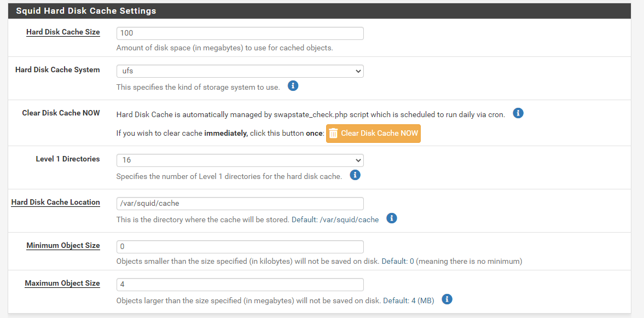Click 'Default: /var/squid/cache' help text
The image size is (644, 318).
click(x=335, y=220)
